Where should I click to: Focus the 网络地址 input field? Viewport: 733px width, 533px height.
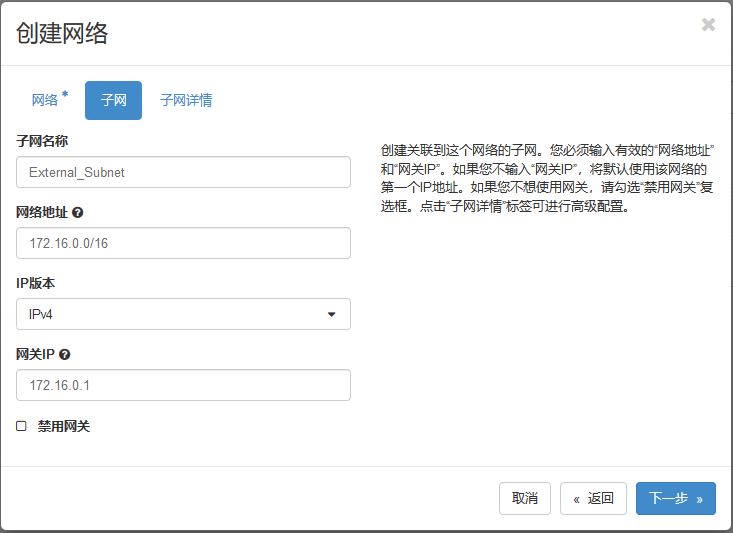coord(183,243)
